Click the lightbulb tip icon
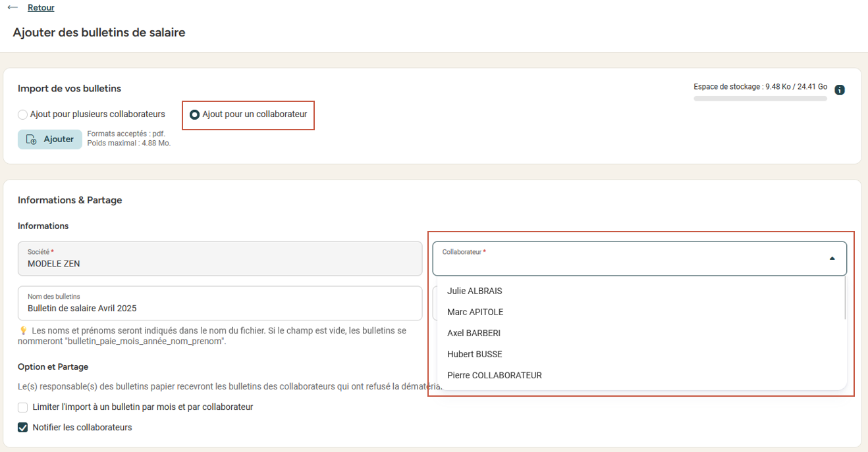Screen dimensions: 868x452 (23, 331)
